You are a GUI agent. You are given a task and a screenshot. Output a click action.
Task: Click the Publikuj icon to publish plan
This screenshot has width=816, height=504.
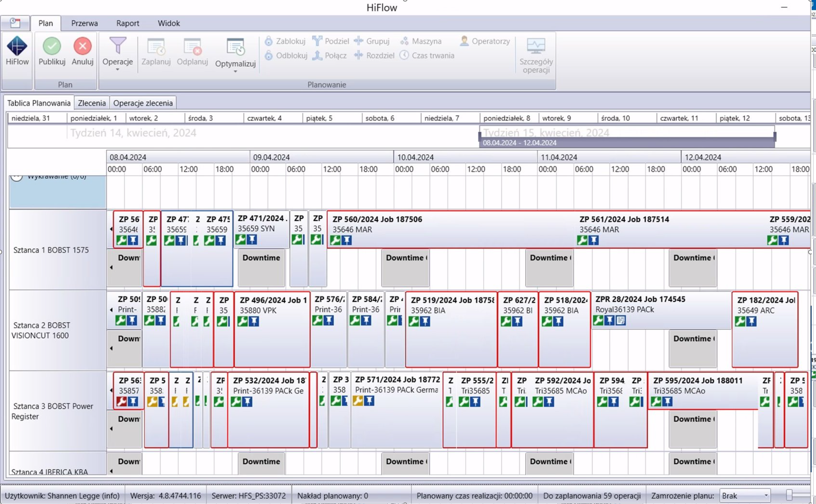click(x=52, y=47)
